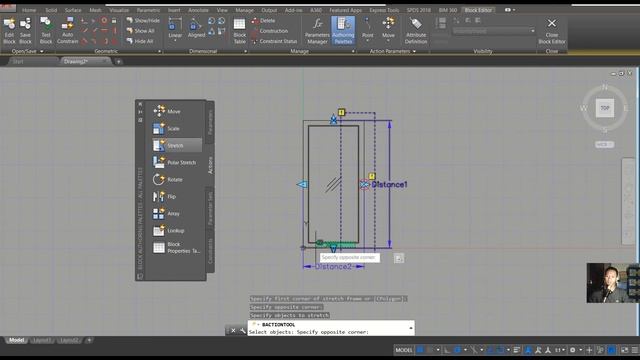
Task: Switch to the Block Editor ribbon tab
Action: point(478,10)
